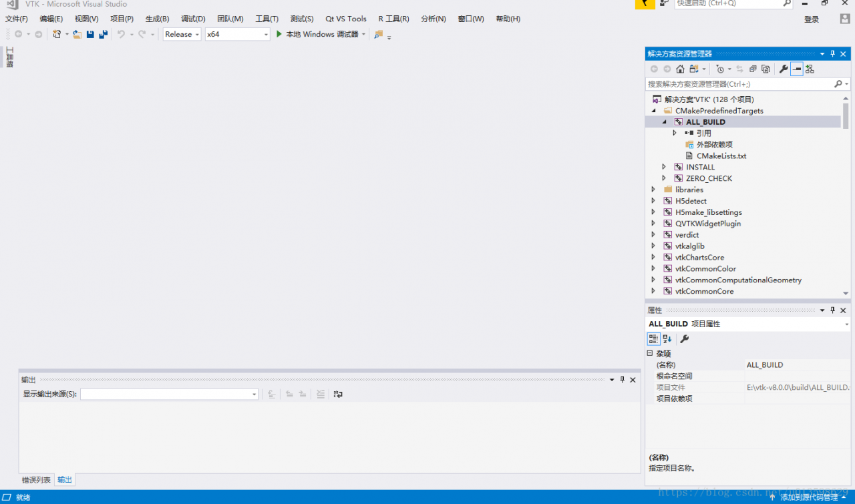Click the Quick Launch search box
This screenshot has width=855, height=504.
click(728, 3)
